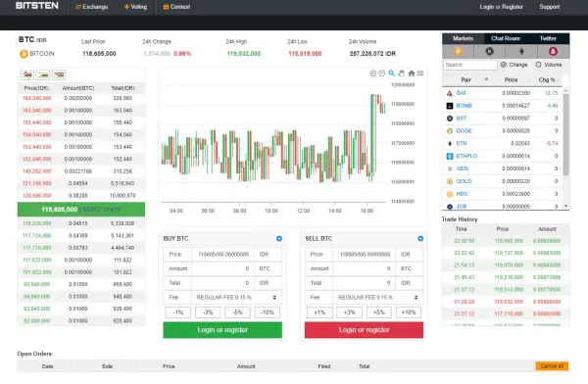The width and height of the screenshot is (588, 384).
Task: Click Login or Register in header
Action: (501, 7)
